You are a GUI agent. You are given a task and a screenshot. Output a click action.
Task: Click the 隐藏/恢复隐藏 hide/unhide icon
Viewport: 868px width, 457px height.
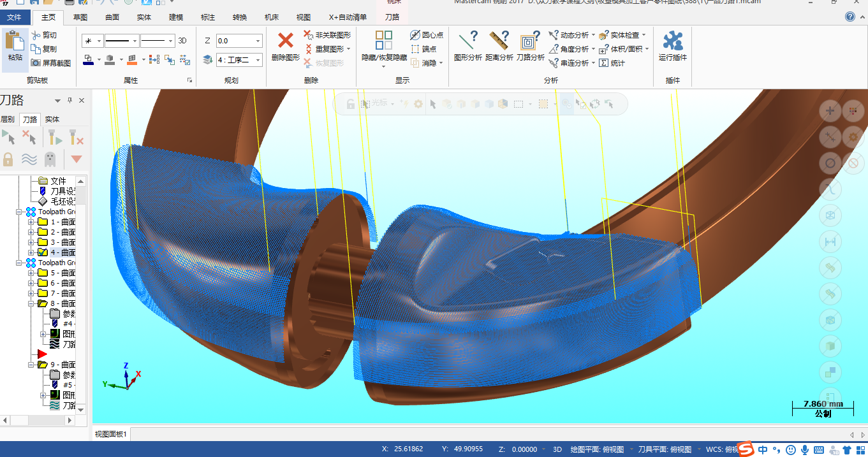[383, 41]
